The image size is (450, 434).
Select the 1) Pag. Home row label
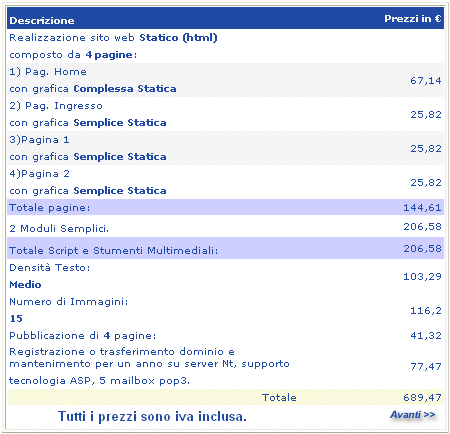48,72
